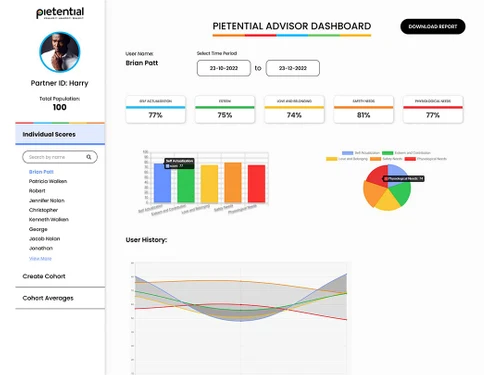Click the yellow Love and Belonging bar
500x375 pixels.
click(209, 184)
